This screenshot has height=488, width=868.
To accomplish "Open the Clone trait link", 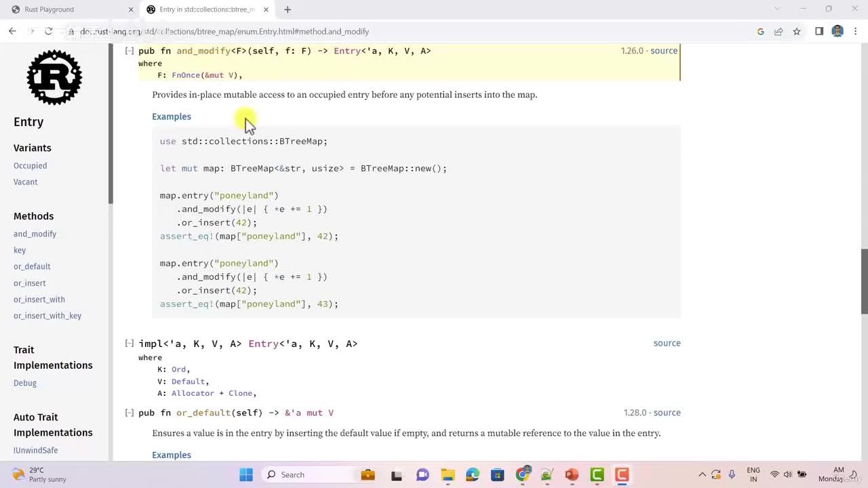I will [240, 393].
